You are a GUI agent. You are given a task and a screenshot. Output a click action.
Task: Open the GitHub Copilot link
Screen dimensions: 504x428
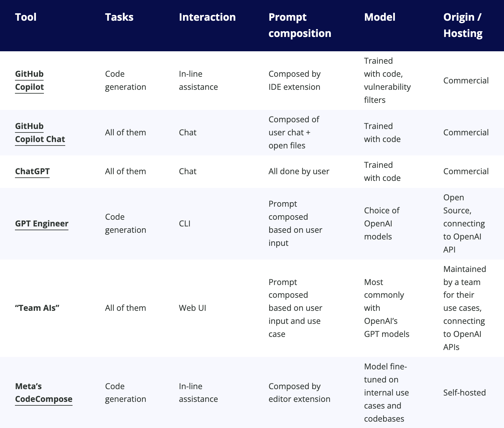pyautogui.click(x=29, y=80)
